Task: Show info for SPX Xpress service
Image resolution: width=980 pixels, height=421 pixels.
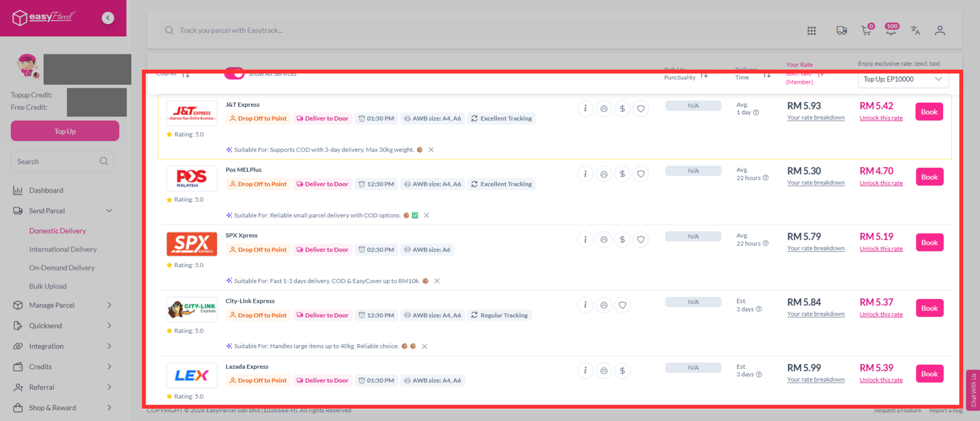Action: click(x=585, y=239)
